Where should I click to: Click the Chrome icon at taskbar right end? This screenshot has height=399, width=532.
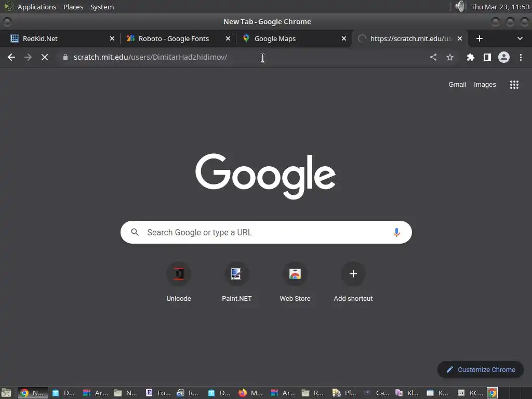[x=493, y=393]
